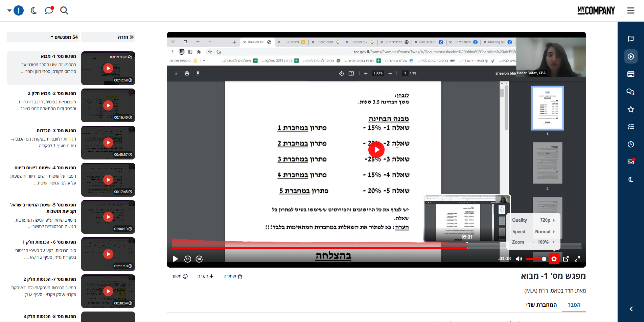Image resolution: width=644 pixels, height=322 pixels.
Task: Mute the video volume speaker icon
Action: click(519, 259)
